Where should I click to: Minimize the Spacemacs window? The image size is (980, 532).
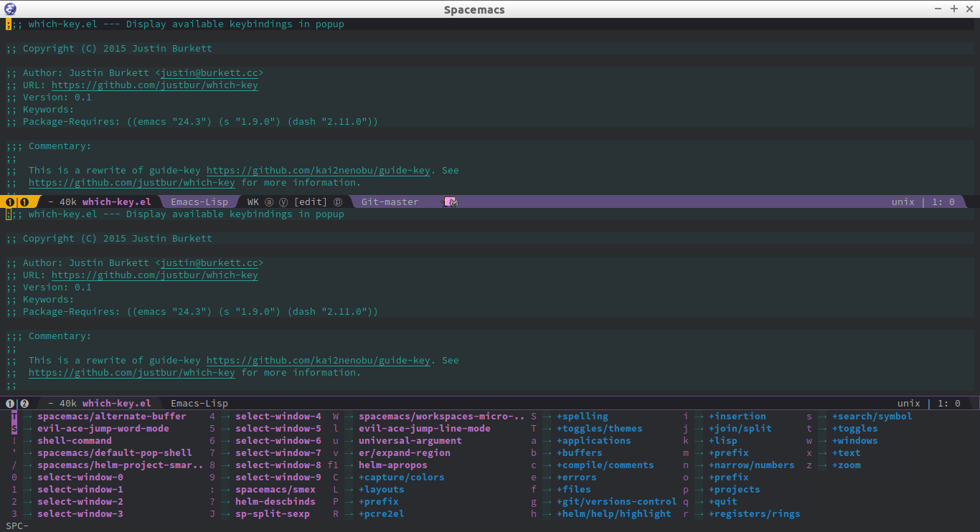938,9
